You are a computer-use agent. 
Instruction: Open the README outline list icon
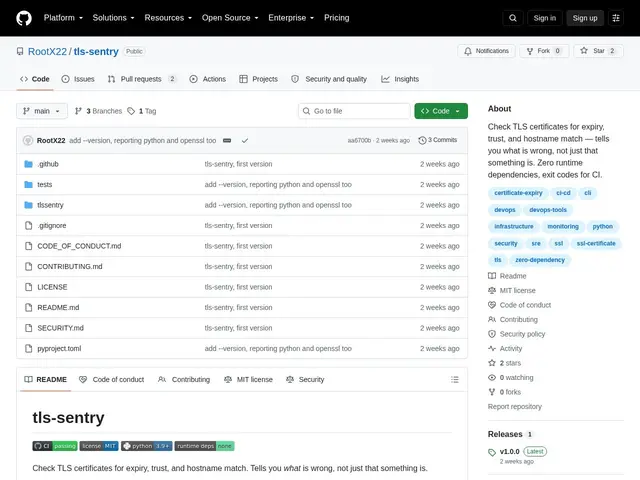tap(455, 380)
